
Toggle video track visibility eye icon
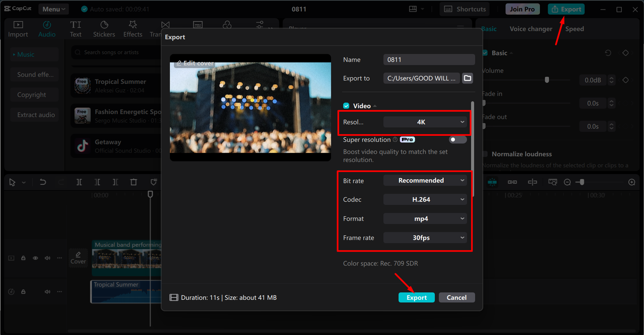click(x=35, y=258)
